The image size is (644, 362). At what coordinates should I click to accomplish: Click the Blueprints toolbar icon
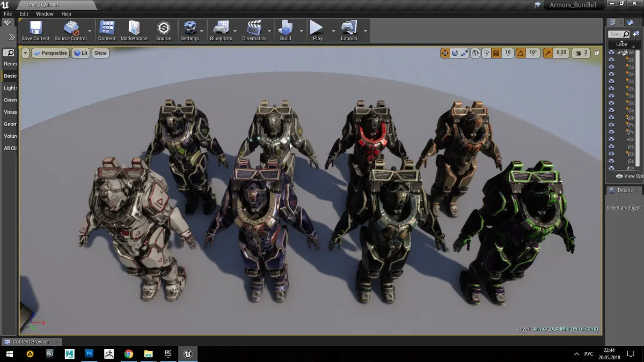click(221, 27)
